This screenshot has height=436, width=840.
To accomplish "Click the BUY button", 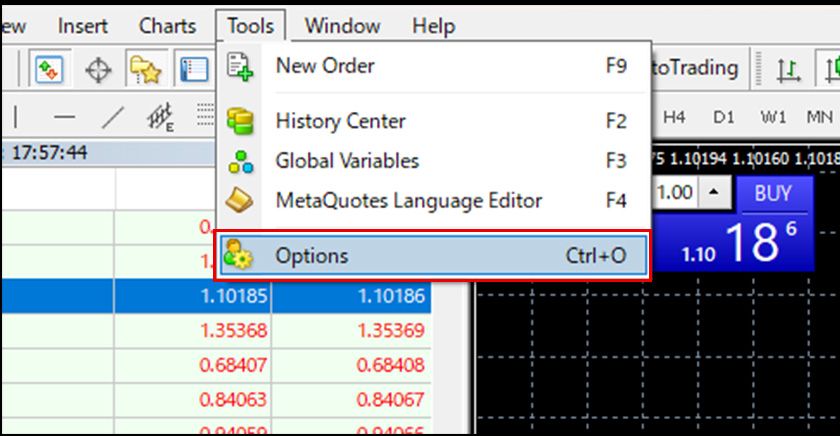I will coord(772,193).
